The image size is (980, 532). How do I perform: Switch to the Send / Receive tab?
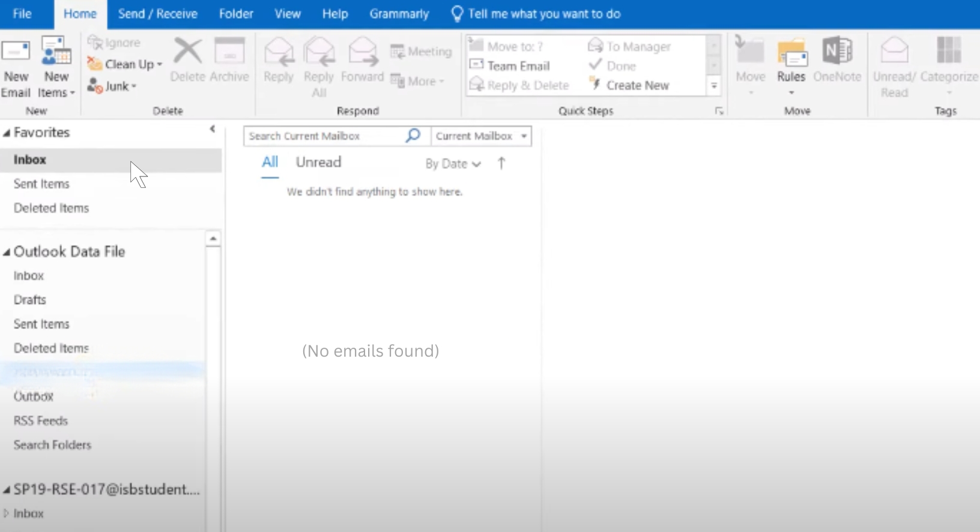click(x=157, y=14)
